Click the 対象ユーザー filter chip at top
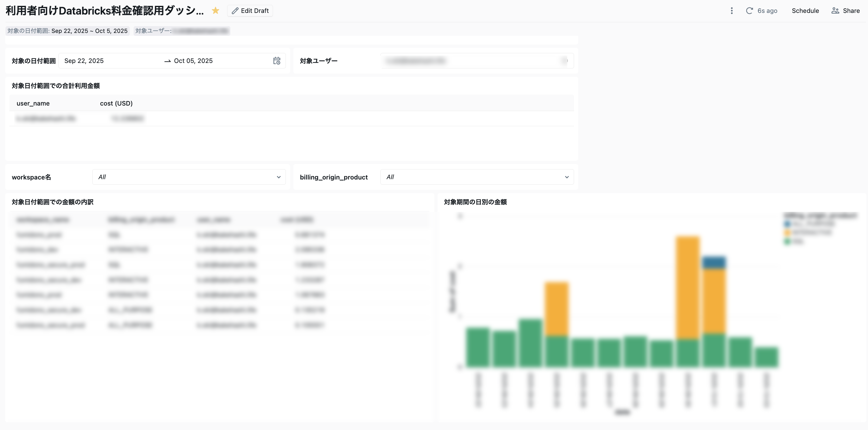Screen dimensions: 868x430 click(182, 31)
